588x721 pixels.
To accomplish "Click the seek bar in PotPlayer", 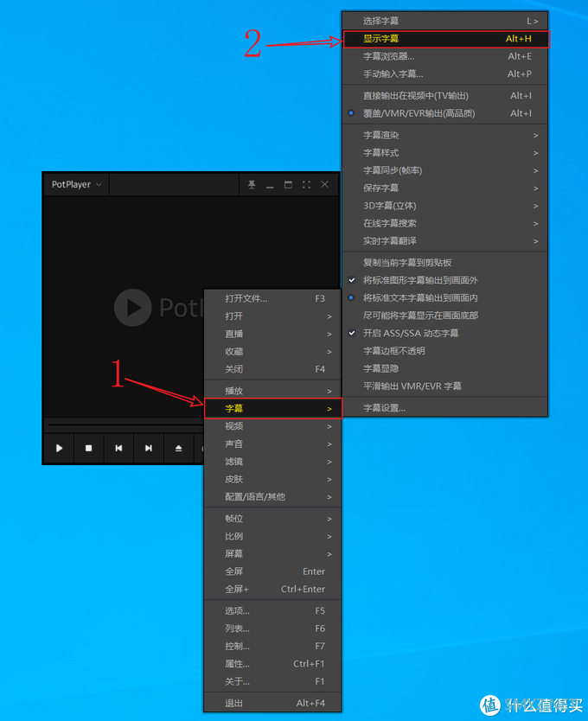I will pos(125,424).
